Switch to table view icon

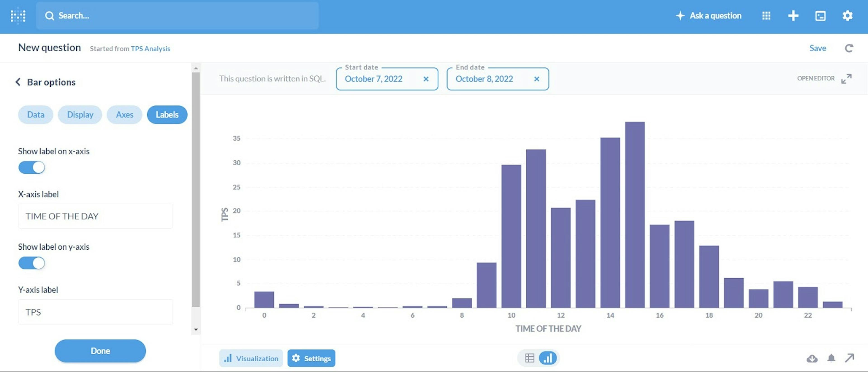point(529,358)
